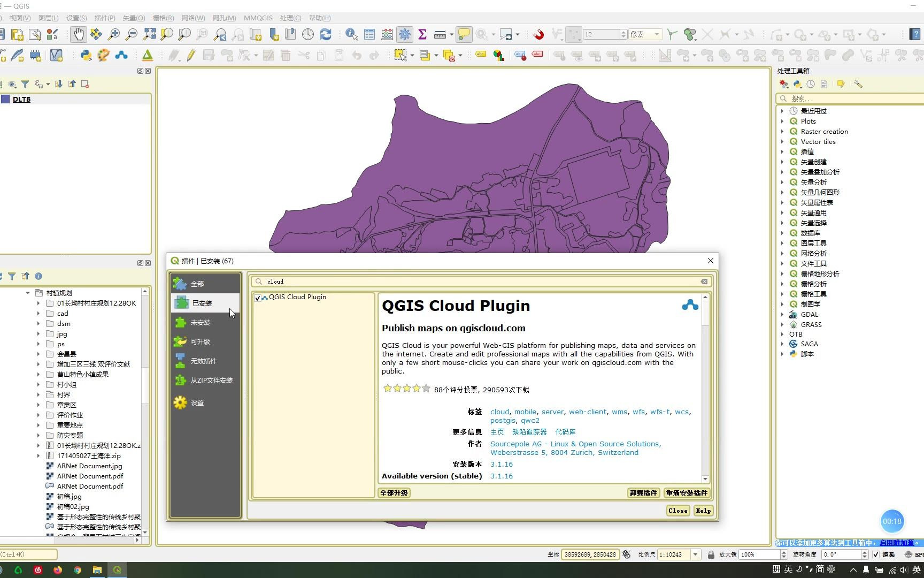Screen dimensions: 924x578
Task: Select the Identify Features tool
Action: [351, 35]
